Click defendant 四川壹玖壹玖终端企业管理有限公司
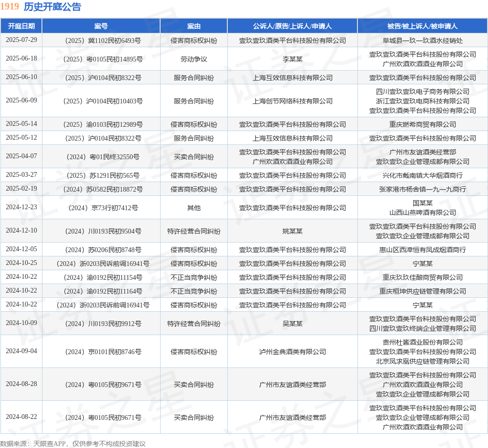Screen dimensions: 488x448 pos(422,328)
